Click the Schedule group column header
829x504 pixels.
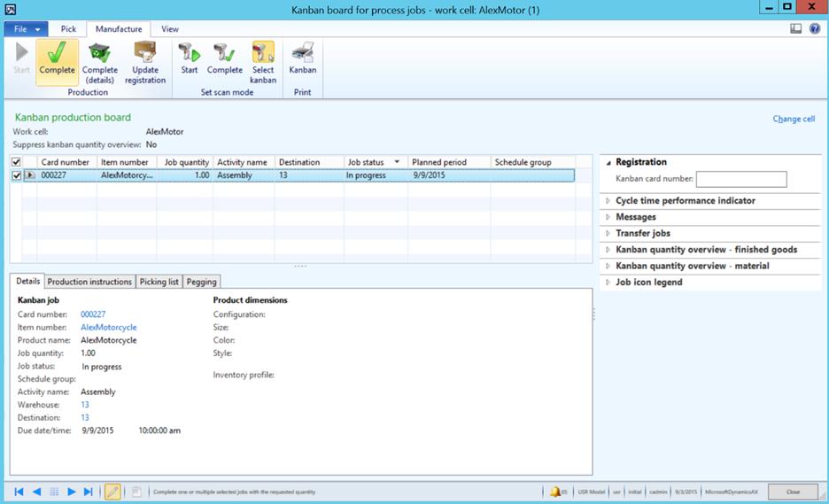(x=533, y=162)
